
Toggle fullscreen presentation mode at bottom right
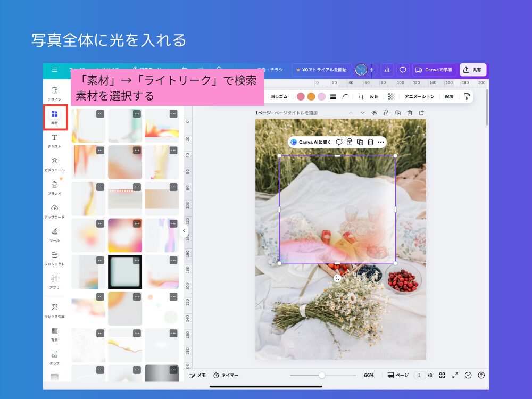455,375
